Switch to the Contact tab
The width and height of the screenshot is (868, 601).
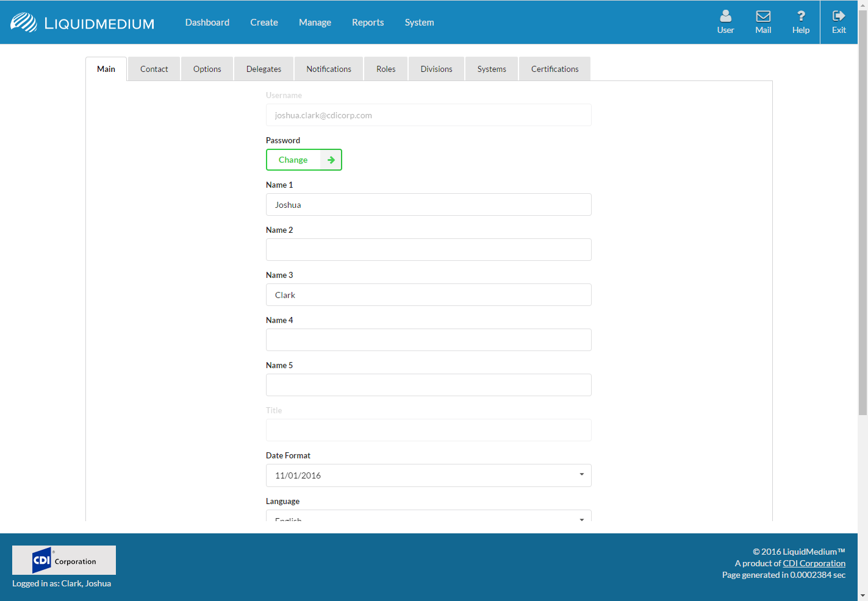154,69
